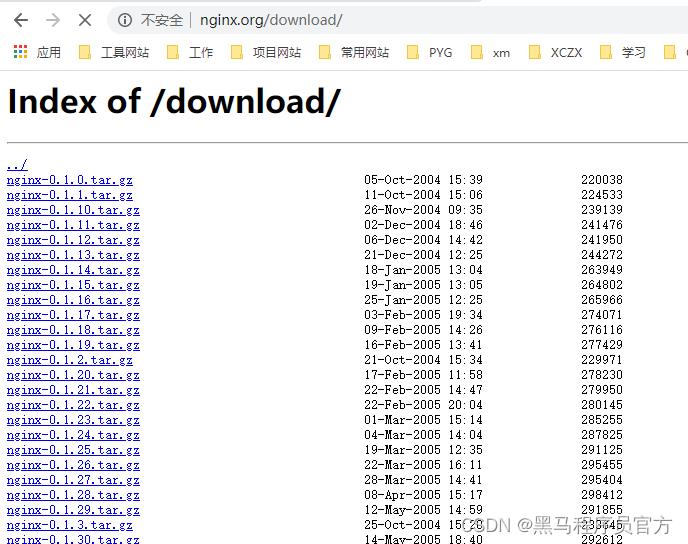The width and height of the screenshot is (688, 544).
Task: Download nginx-0.1.2.tar.gz
Action: click(x=70, y=360)
